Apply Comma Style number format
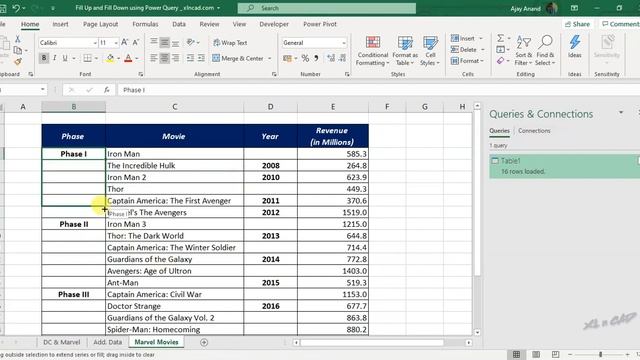The height and width of the screenshot is (360, 640). (316, 58)
